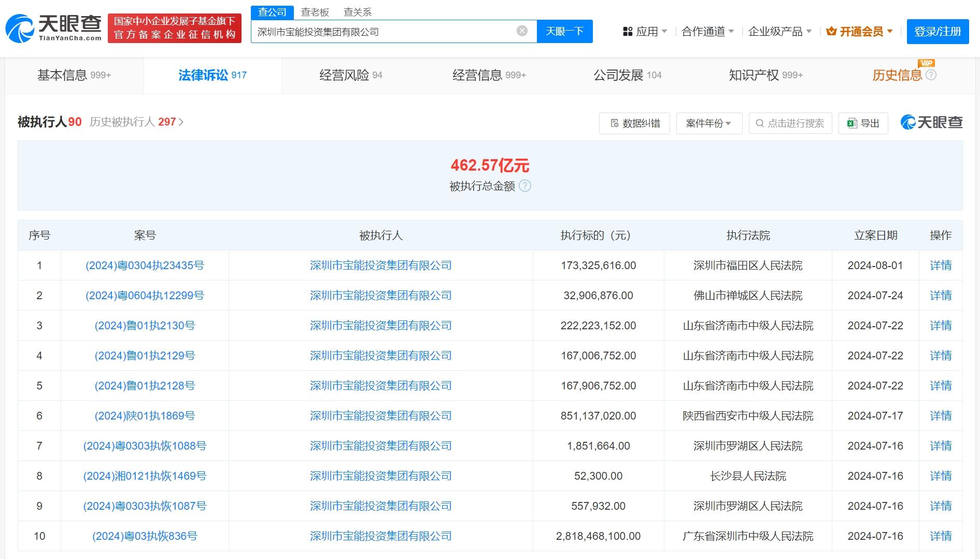Open case (2024)鲁01执2130号
980x559 pixels.
tap(145, 326)
